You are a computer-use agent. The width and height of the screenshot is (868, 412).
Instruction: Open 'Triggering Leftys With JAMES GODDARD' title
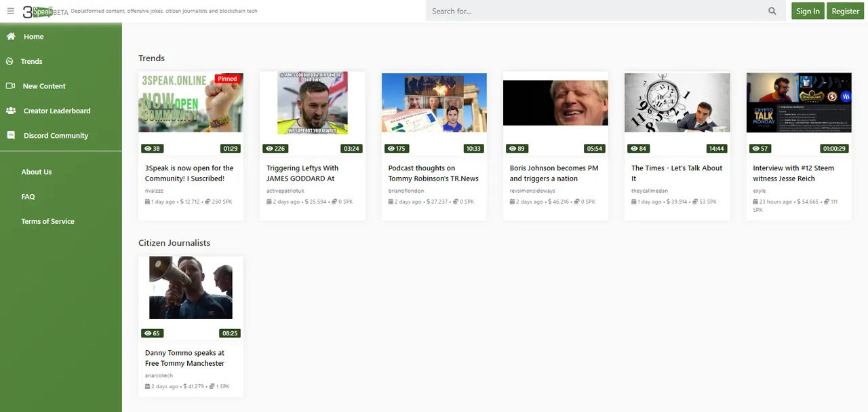tap(302, 173)
